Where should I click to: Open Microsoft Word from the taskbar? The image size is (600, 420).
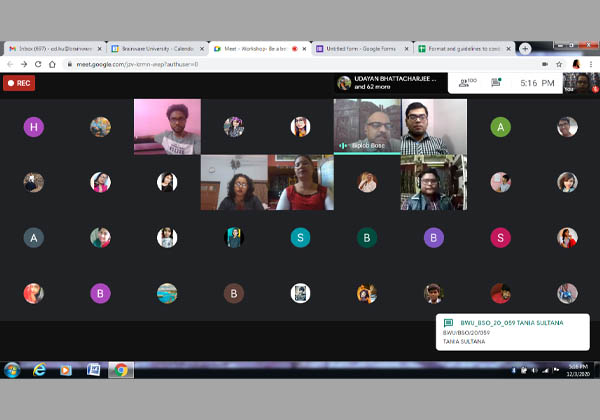(93, 370)
